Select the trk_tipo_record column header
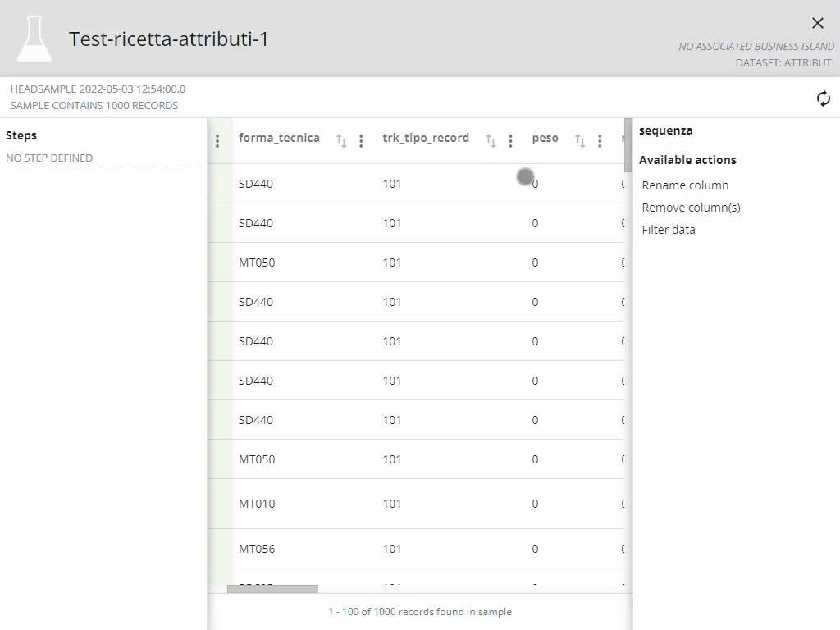Image resolution: width=840 pixels, height=630 pixels. click(x=426, y=138)
